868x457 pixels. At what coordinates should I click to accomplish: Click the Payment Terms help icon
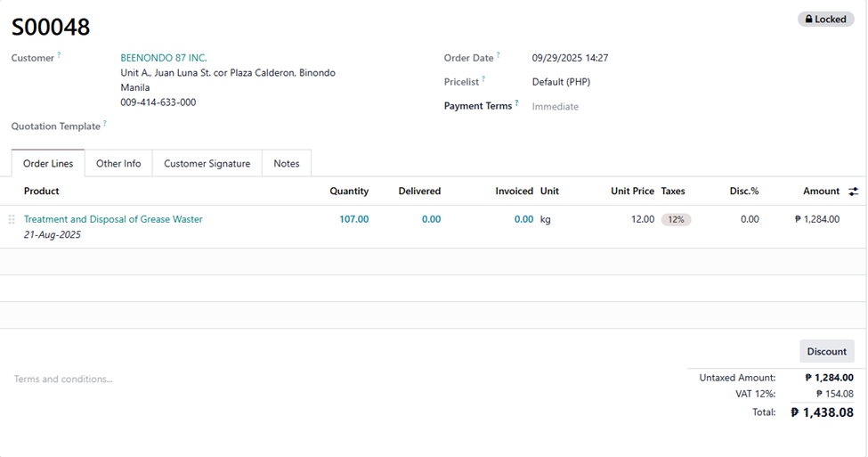(516, 103)
